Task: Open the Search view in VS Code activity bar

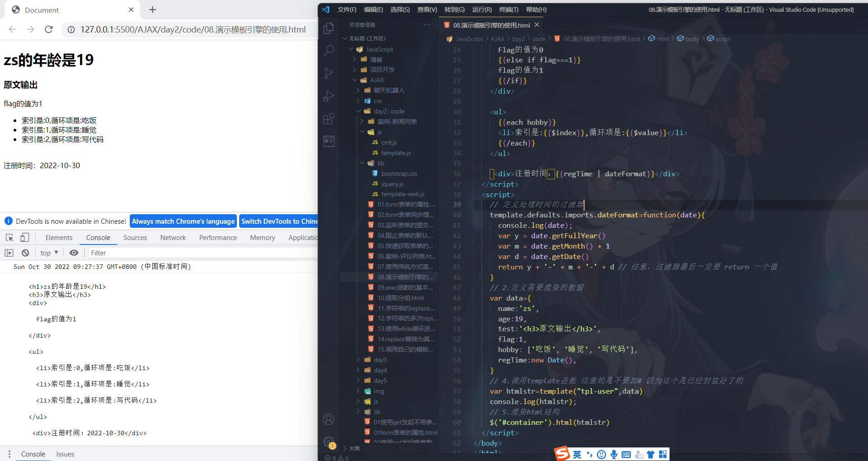Action: click(329, 51)
